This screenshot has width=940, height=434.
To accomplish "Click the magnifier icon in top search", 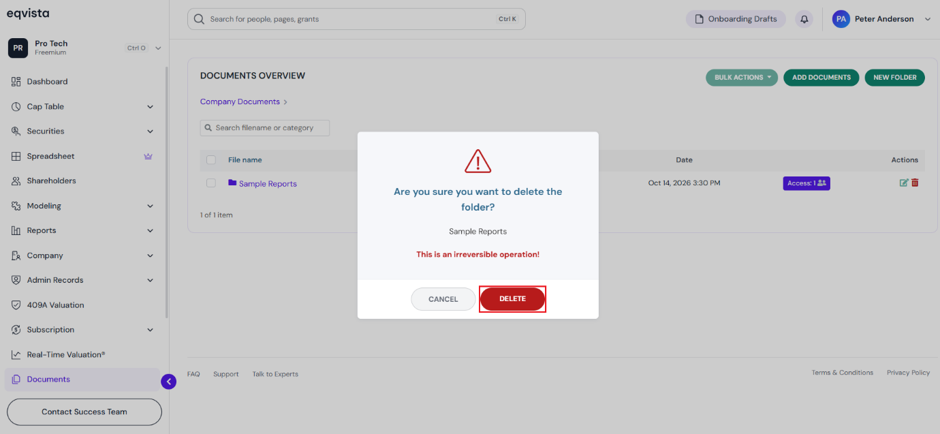I will pyautogui.click(x=199, y=19).
